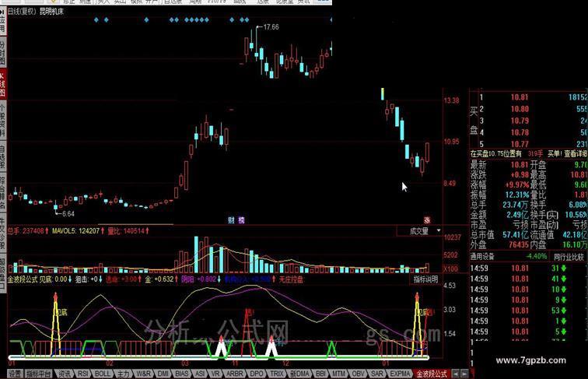Click the 6.64 low price label
Image resolution: width=588 pixels, height=379 pixels.
click(x=68, y=214)
